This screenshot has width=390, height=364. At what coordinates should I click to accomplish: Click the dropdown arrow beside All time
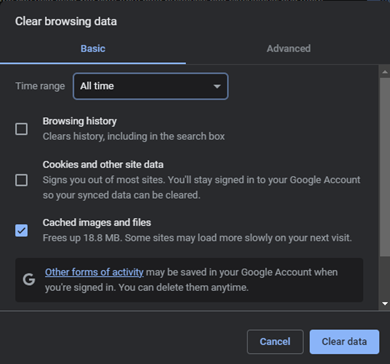[217, 86]
